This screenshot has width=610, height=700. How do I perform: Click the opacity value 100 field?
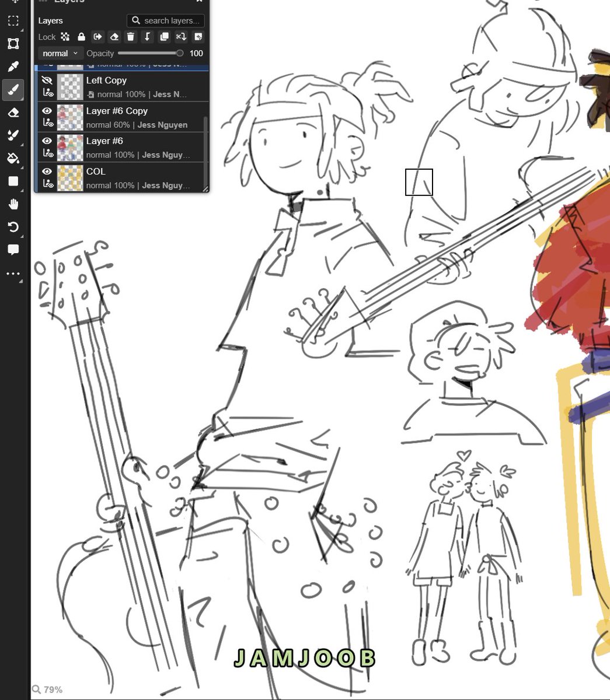click(196, 53)
